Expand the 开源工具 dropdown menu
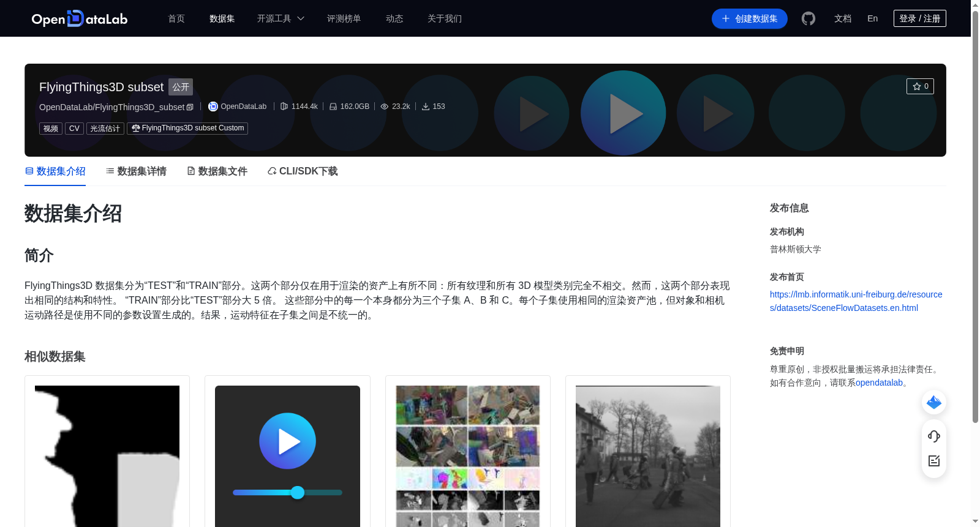 [x=281, y=18]
